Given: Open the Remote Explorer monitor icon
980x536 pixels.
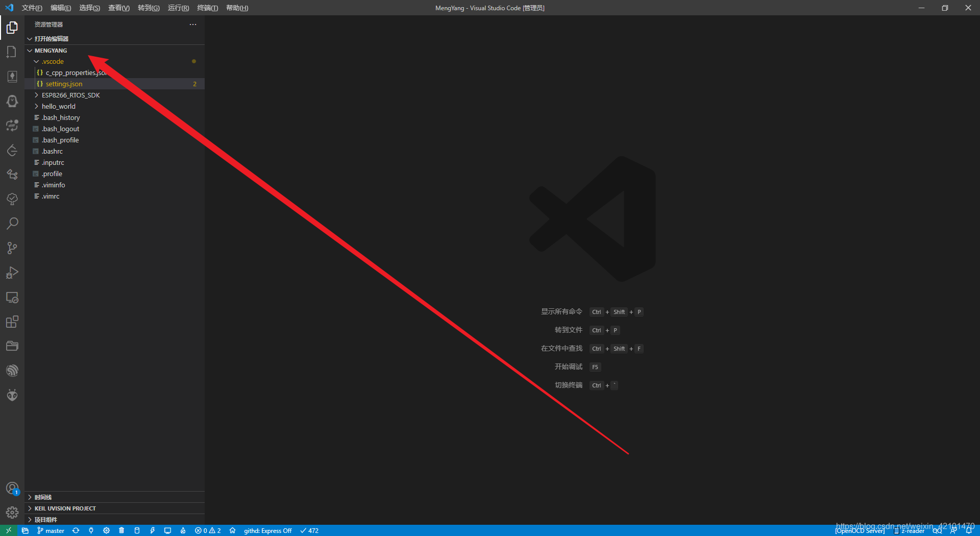Looking at the screenshot, I should tap(12, 297).
